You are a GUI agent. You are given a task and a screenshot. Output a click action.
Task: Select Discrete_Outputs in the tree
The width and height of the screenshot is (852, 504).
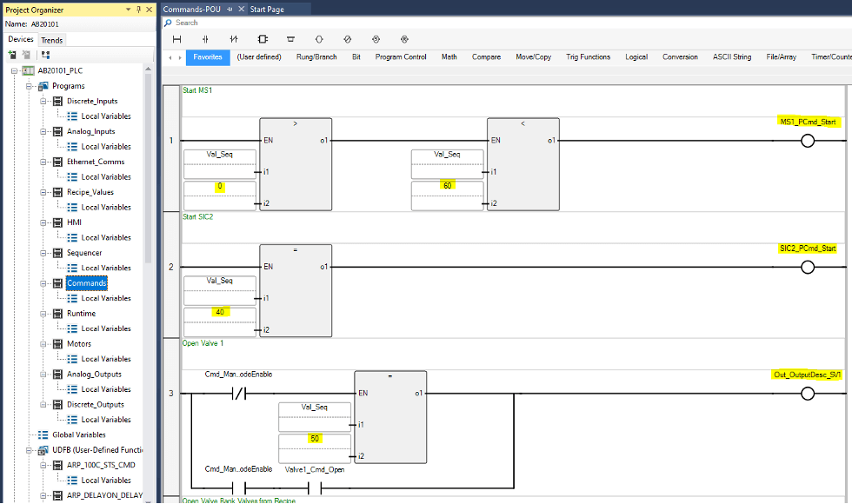[x=95, y=405]
